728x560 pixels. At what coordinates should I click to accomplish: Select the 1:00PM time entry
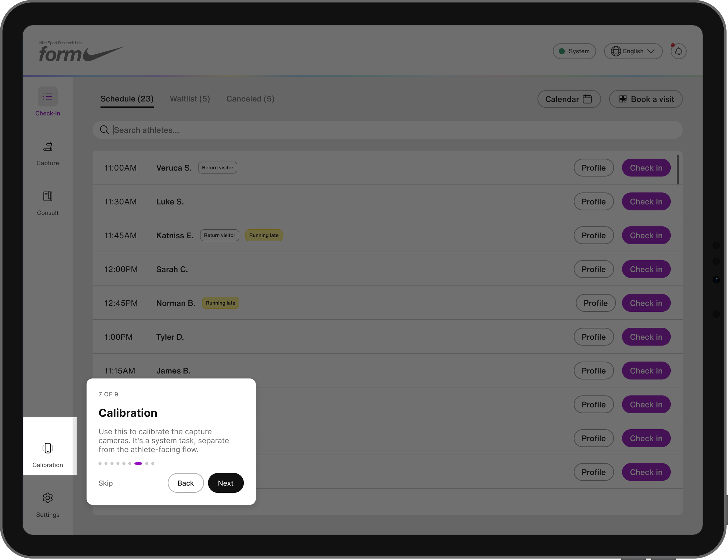(118, 337)
